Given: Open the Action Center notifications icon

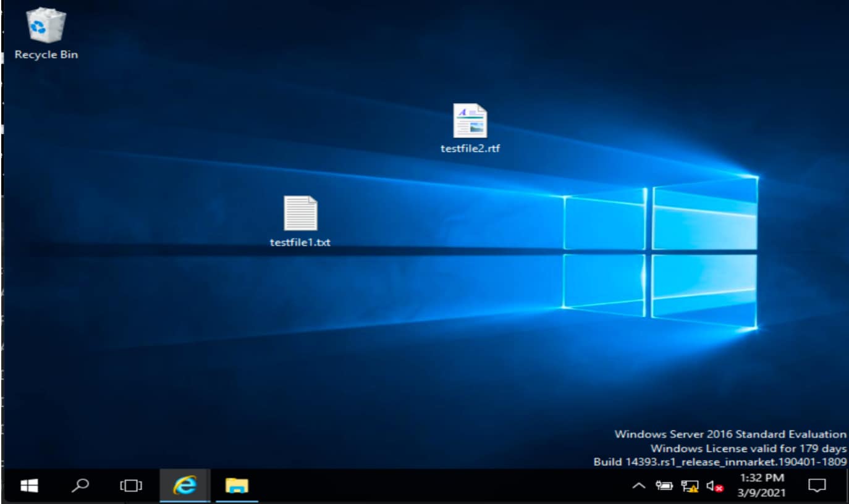Looking at the screenshot, I should pos(817,486).
